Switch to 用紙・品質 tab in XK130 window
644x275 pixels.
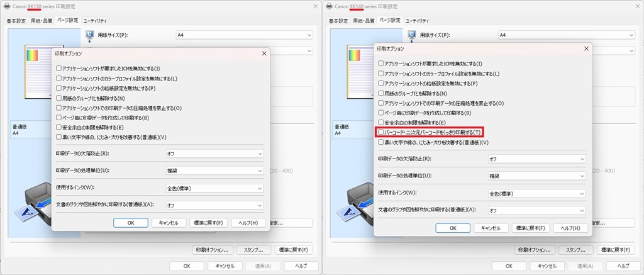coord(42,21)
